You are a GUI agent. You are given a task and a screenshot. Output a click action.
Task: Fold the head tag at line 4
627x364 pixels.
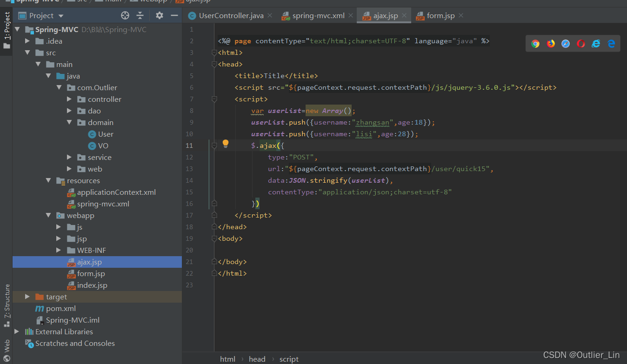pos(214,64)
